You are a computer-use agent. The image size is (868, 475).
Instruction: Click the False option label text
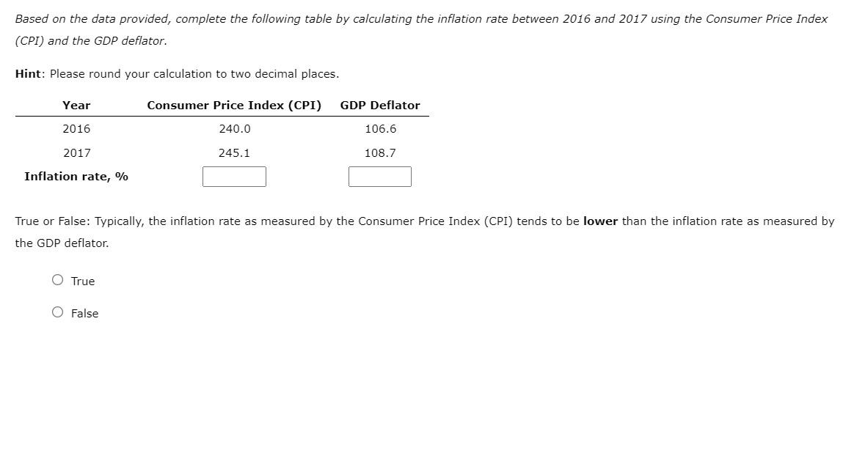pyautogui.click(x=84, y=313)
